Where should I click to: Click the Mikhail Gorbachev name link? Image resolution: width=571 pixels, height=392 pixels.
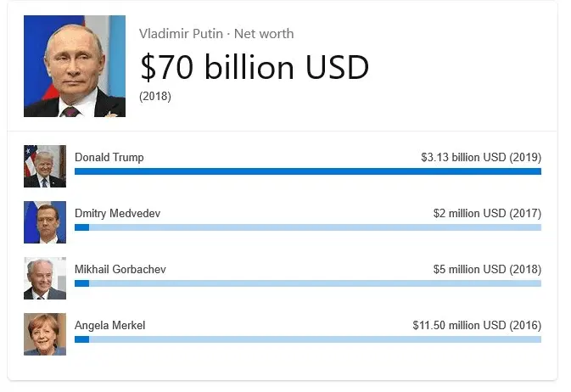pyautogui.click(x=120, y=269)
